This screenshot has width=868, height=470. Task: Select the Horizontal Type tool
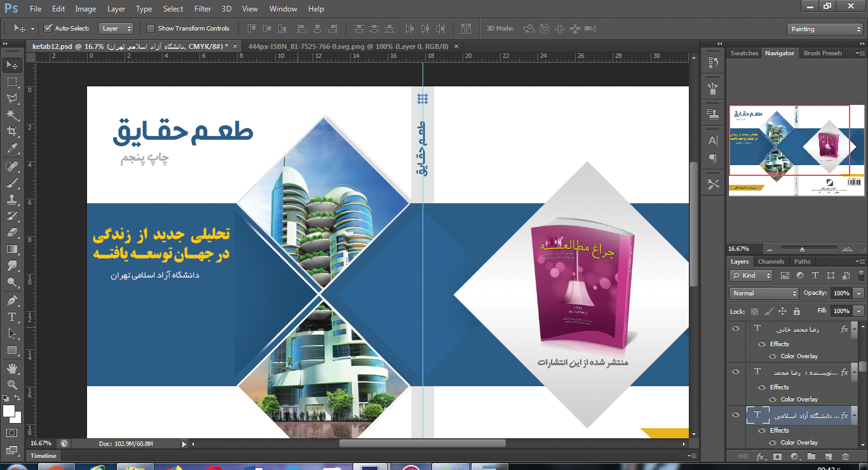coord(12,317)
